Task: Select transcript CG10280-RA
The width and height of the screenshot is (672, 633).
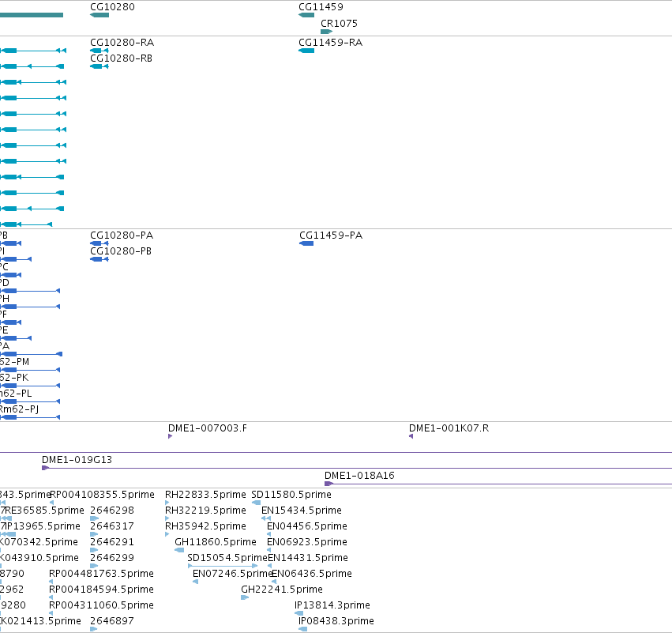Action: click(x=122, y=43)
